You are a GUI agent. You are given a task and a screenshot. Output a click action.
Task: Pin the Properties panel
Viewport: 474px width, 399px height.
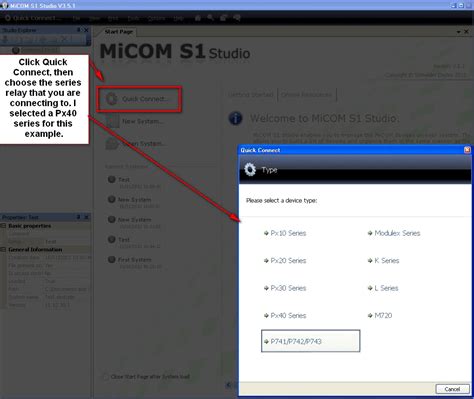79,217
